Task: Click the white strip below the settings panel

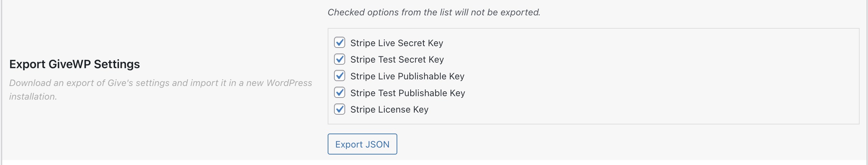Action: coord(434,163)
